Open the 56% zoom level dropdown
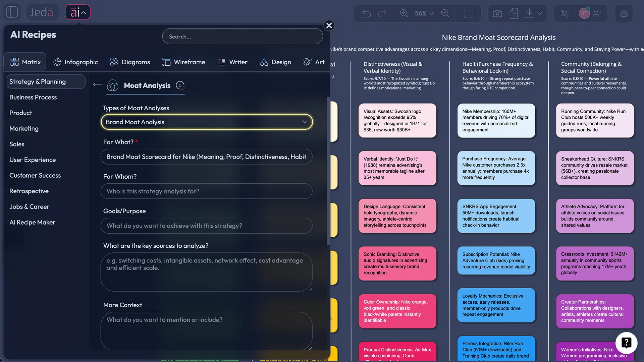644x362 pixels. [x=424, y=13]
